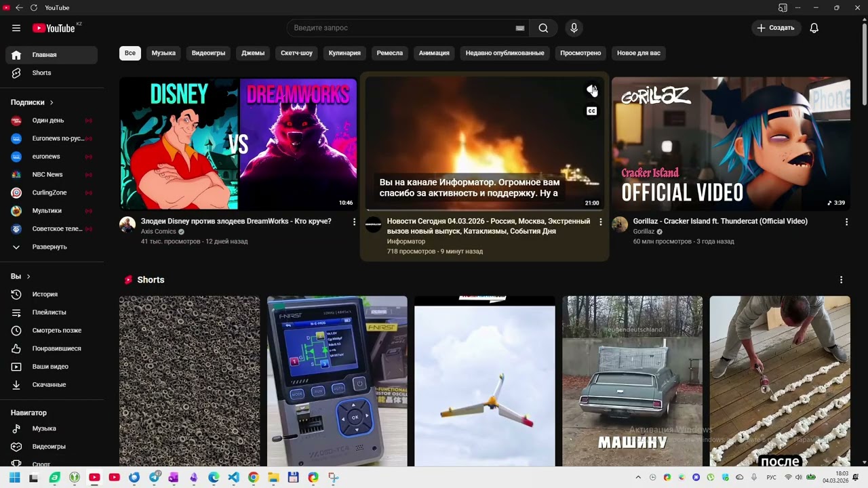Open the on-screen keyboard in the search box
Image resolution: width=868 pixels, height=488 pixels.
[x=520, y=28]
